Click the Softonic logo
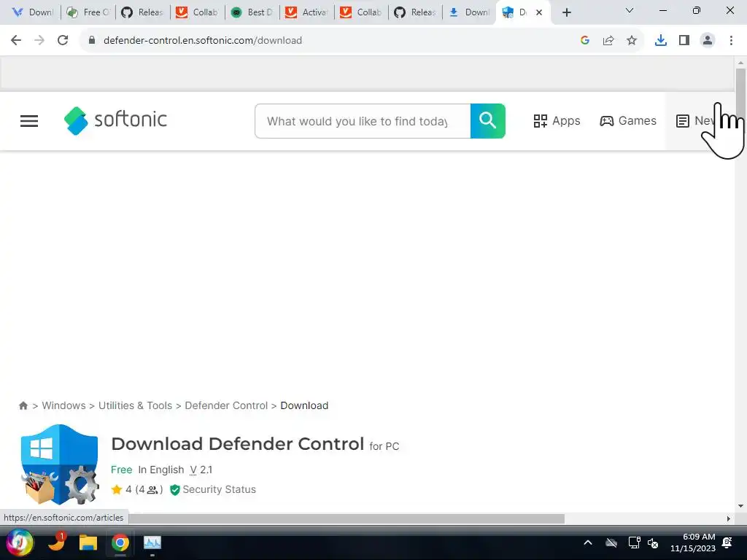 click(115, 120)
